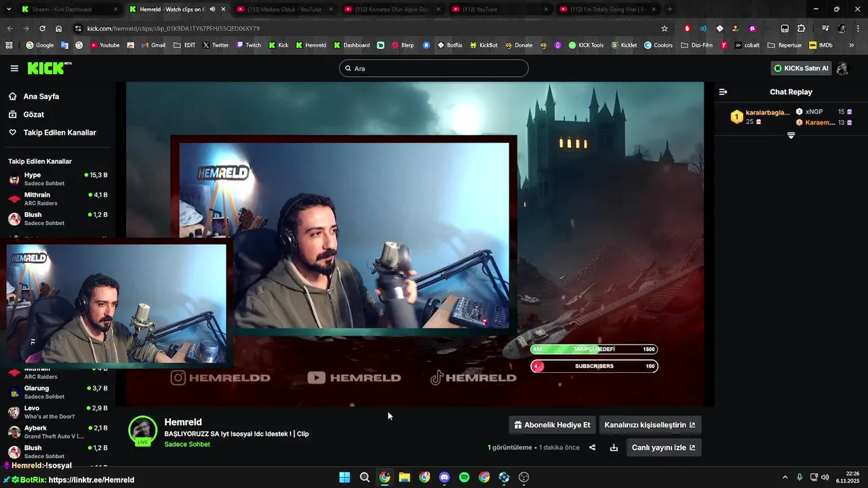Open the Repertuar bookmarks folder
The width and height of the screenshot is (868, 488).
(785, 45)
